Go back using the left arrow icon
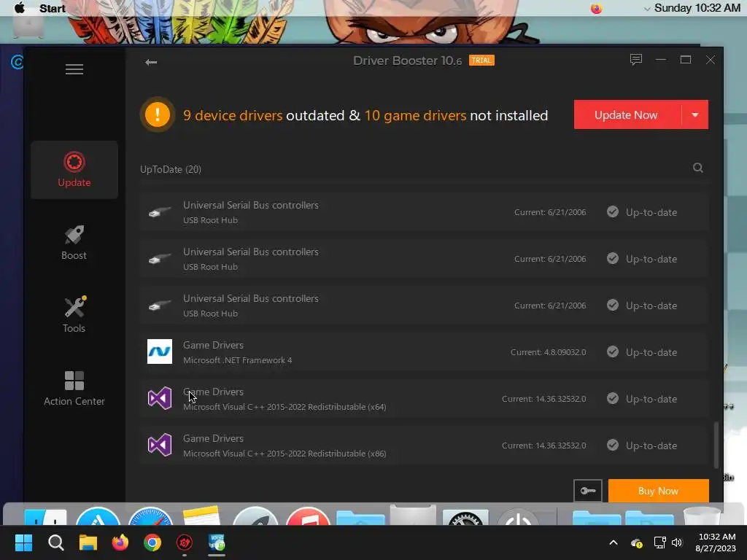This screenshot has height=560, width=747. (151, 62)
